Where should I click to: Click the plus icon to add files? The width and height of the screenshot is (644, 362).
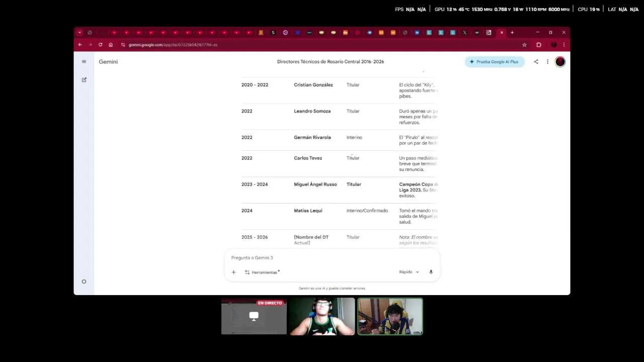click(233, 272)
